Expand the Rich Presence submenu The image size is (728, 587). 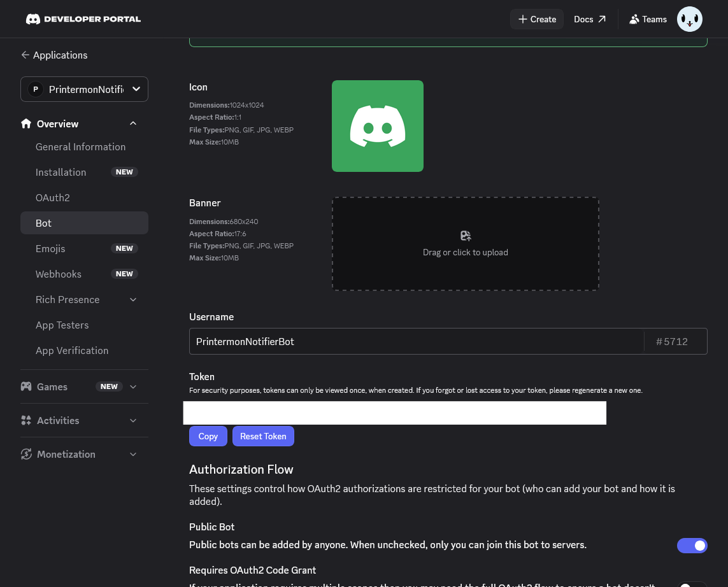pyautogui.click(x=133, y=299)
